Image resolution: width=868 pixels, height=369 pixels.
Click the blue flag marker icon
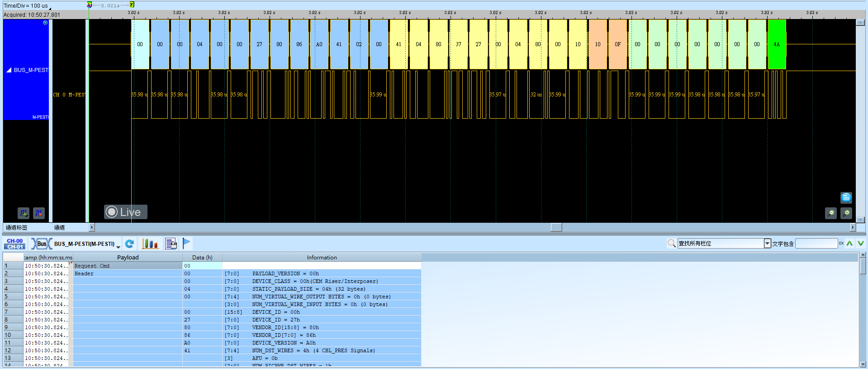[x=186, y=244]
